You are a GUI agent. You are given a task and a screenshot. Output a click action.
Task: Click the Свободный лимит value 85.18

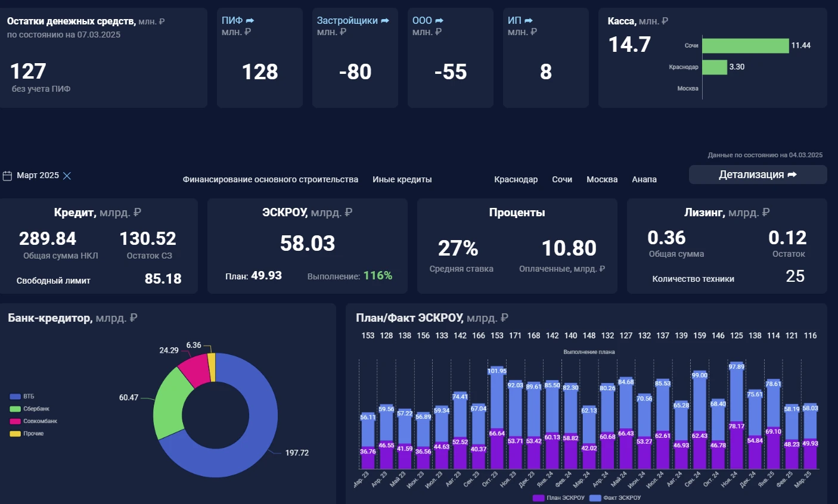pos(163,279)
